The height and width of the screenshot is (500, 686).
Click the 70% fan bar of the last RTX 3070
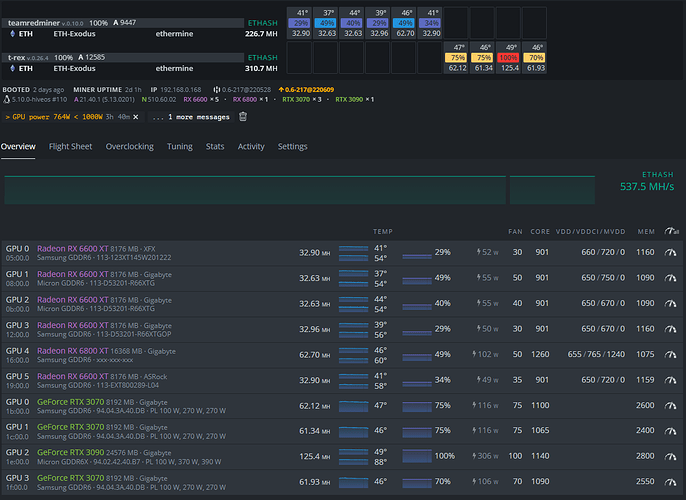(417, 482)
